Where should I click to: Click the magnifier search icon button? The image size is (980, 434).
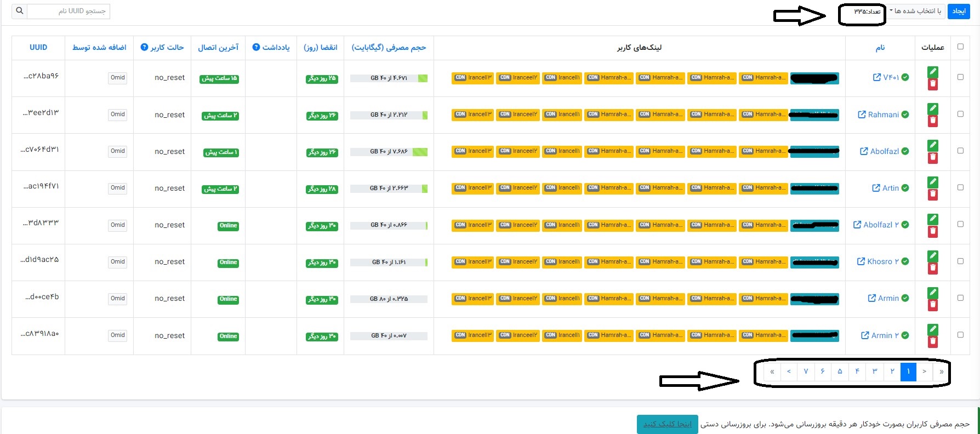[20, 11]
